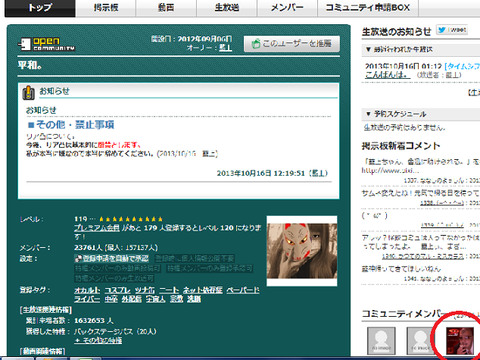This screenshot has width=480, height=360.
Task: Switch to the 掲示板 tab
Action: pyautogui.click(x=106, y=8)
